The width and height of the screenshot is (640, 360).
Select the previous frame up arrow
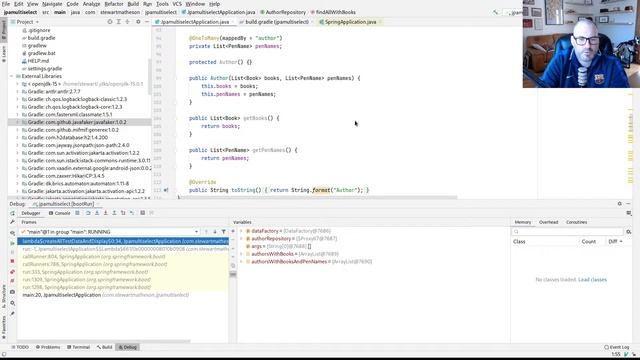[206, 232]
